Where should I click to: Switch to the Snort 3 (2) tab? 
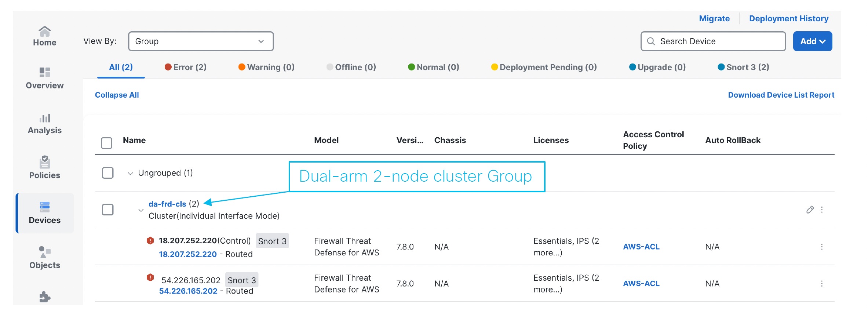click(x=743, y=67)
